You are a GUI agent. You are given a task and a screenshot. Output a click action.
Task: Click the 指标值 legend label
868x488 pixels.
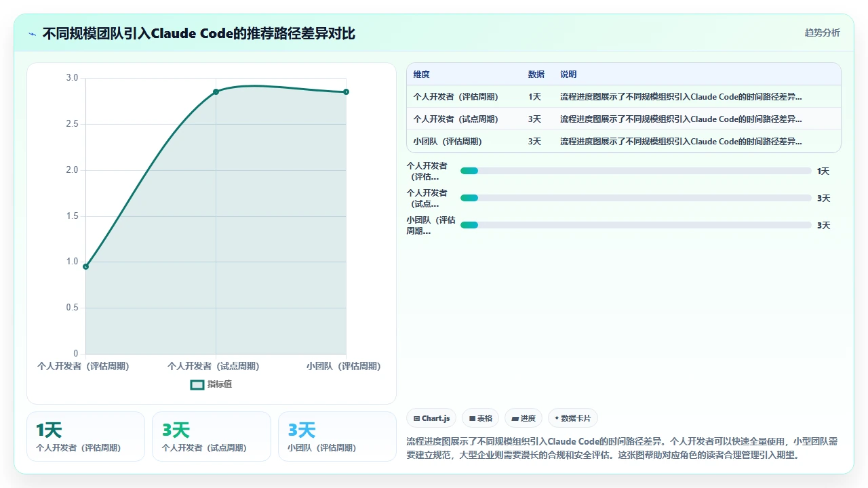[220, 384]
